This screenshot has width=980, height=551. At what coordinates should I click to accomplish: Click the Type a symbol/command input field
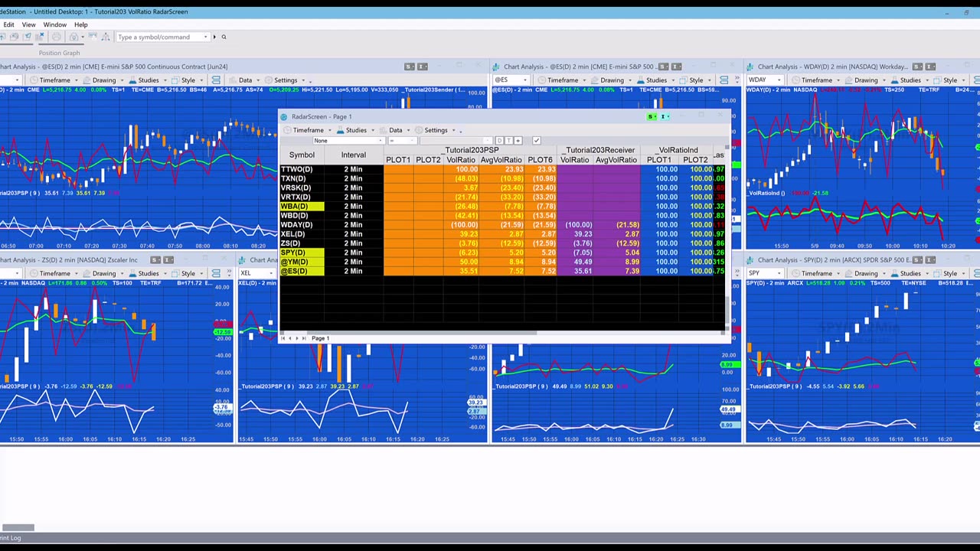pos(159,37)
